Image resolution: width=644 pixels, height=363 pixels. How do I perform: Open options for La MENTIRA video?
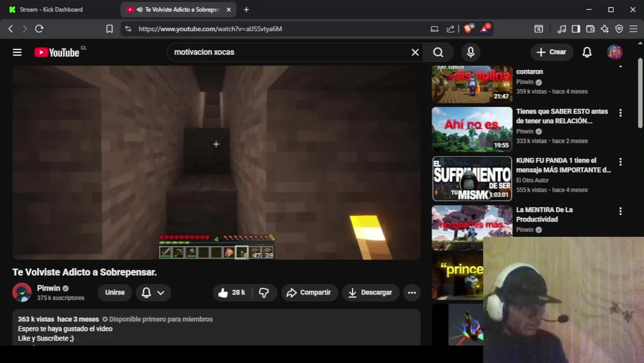(x=620, y=211)
